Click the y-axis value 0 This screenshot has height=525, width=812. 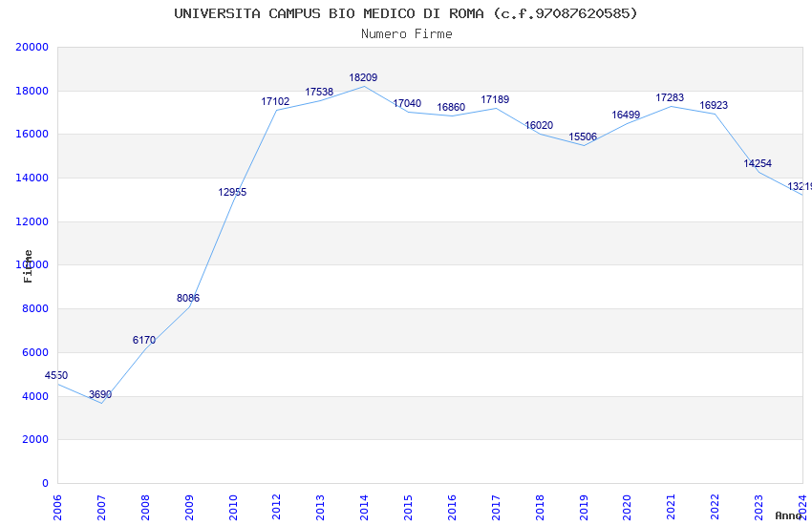46,484
